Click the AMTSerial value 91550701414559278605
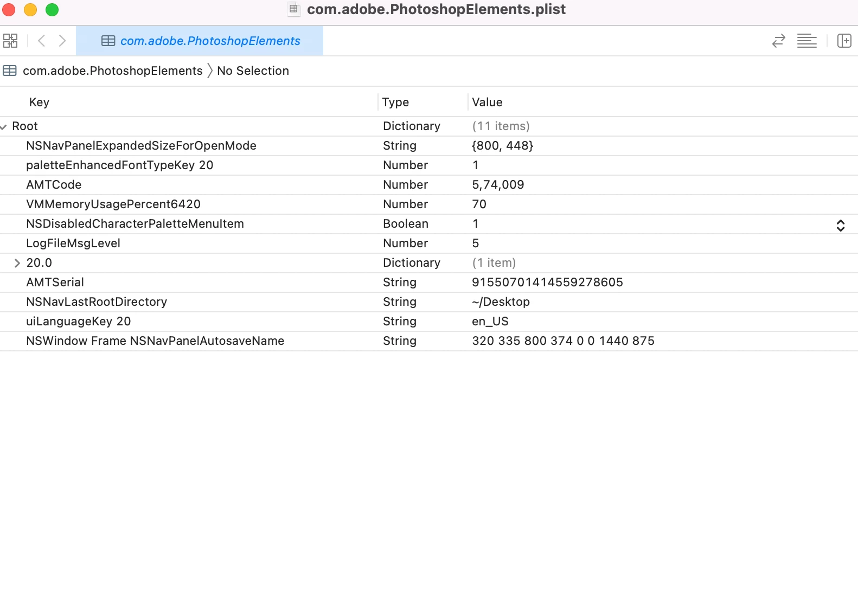The height and width of the screenshot is (616, 858). pos(547,282)
